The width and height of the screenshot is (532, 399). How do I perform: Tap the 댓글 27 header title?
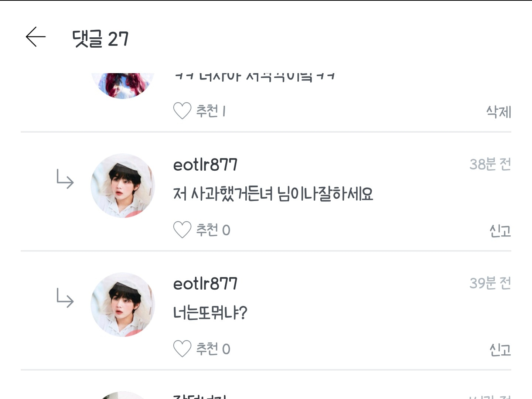pos(100,38)
